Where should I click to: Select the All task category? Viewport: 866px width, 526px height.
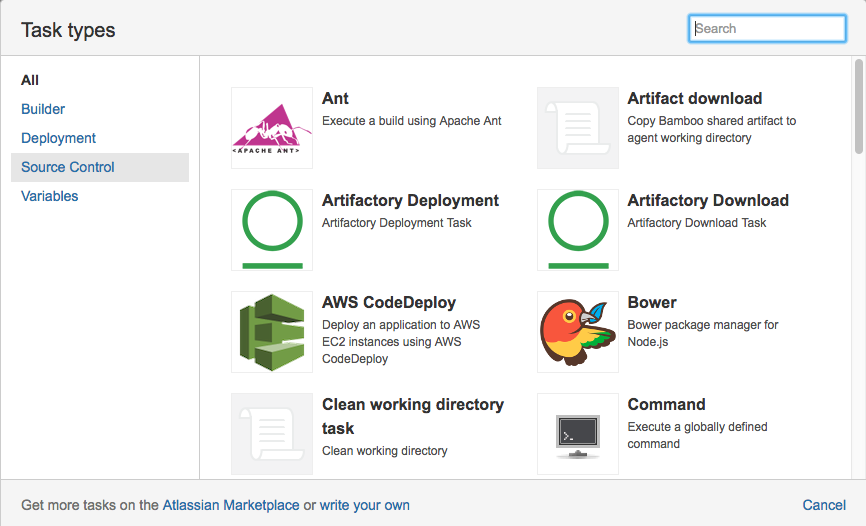tap(30, 80)
